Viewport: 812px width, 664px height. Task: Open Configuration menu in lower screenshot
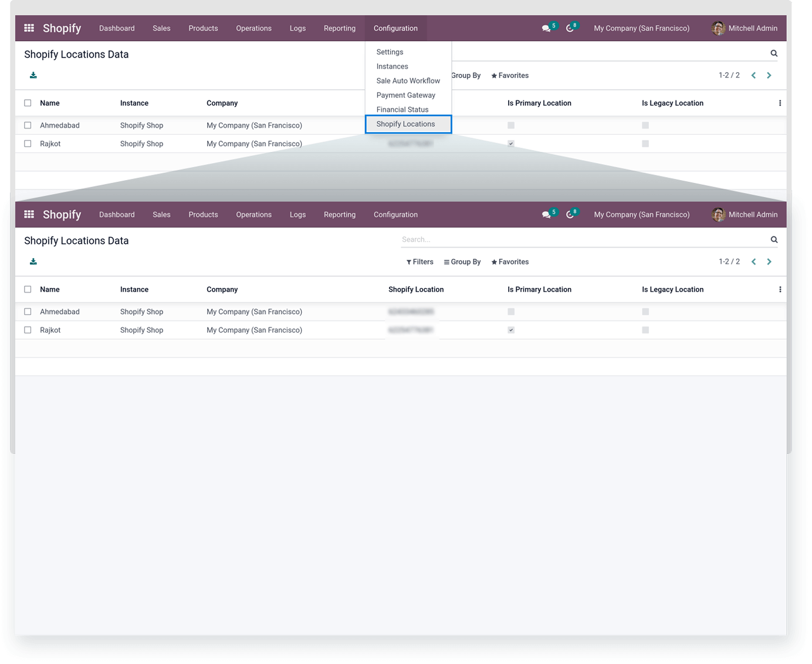(395, 215)
